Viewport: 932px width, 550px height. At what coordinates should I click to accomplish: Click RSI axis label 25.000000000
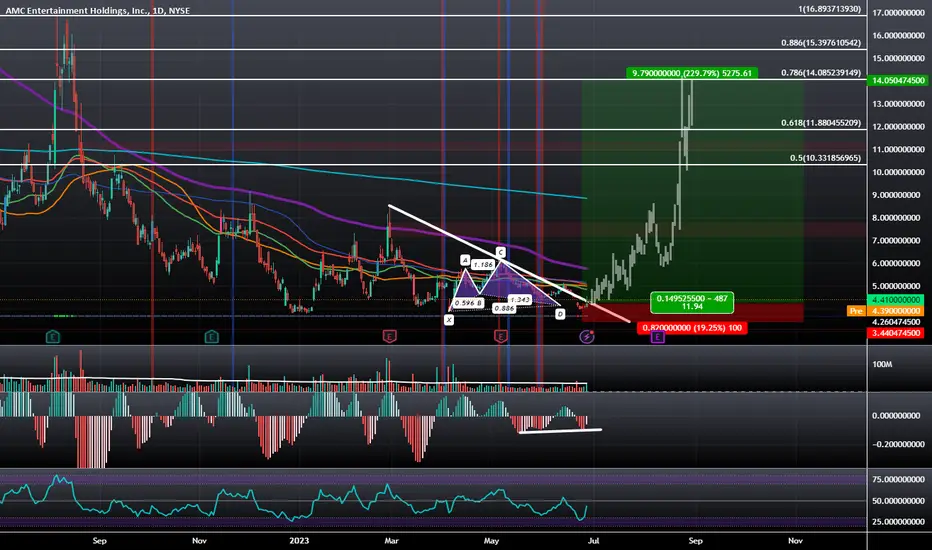point(898,521)
